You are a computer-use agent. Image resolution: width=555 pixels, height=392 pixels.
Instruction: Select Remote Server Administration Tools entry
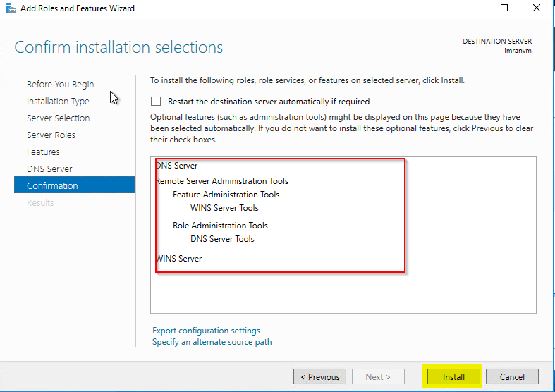click(x=221, y=181)
